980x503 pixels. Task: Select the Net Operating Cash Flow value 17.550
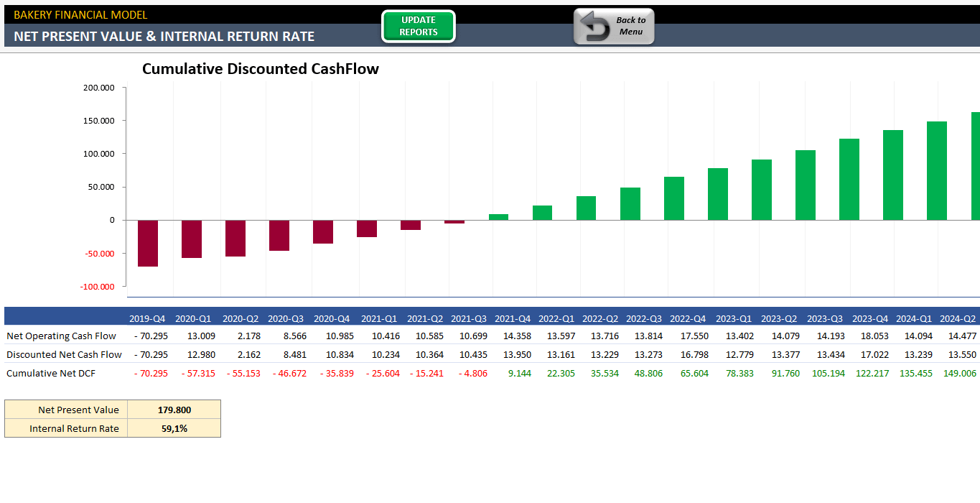click(694, 336)
